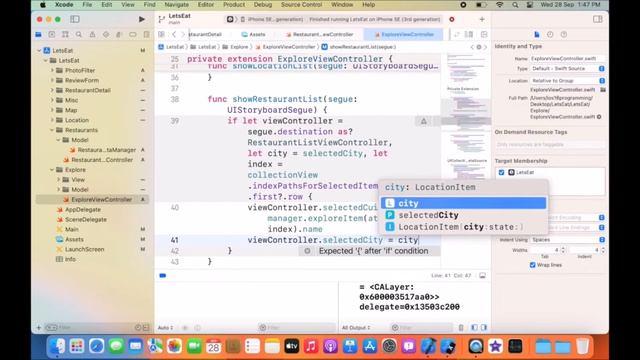
Task: Add a new editor with plus button
Action: 482,19
